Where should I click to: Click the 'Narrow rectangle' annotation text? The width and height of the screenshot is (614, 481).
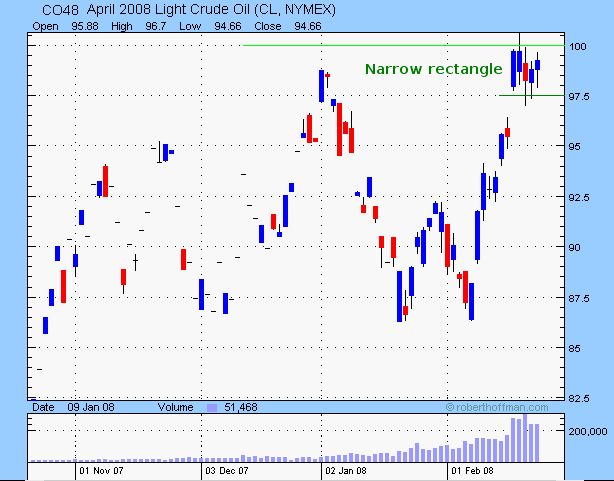click(433, 69)
